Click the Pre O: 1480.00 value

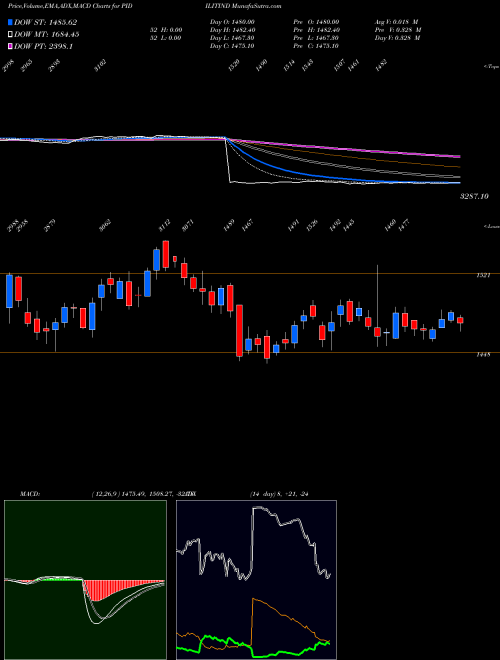click(x=316, y=22)
